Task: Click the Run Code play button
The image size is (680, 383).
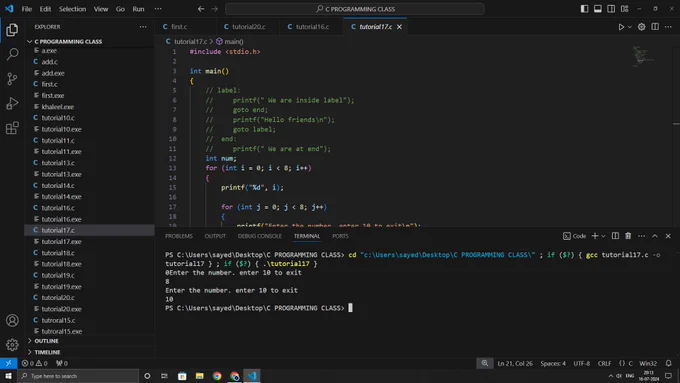Action: 621,27
